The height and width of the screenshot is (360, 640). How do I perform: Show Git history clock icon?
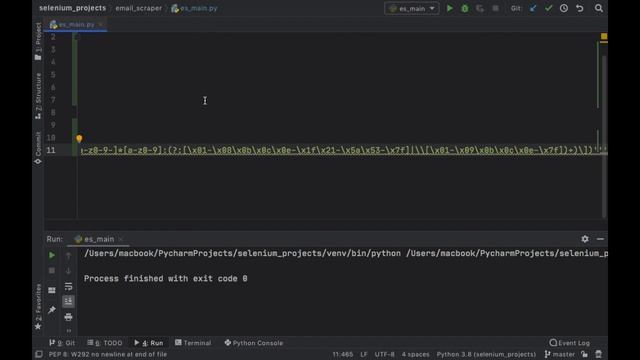[564, 8]
